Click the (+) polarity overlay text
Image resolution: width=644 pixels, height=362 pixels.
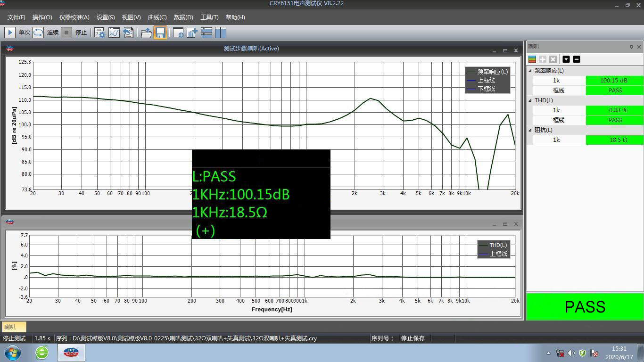click(205, 230)
